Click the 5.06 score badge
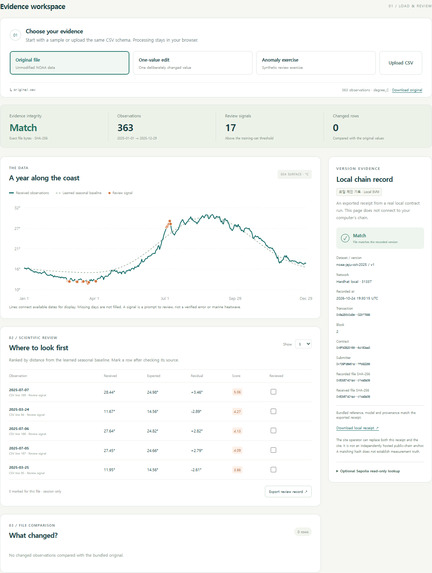The height and width of the screenshot is (573, 432). pyautogui.click(x=237, y=392)
